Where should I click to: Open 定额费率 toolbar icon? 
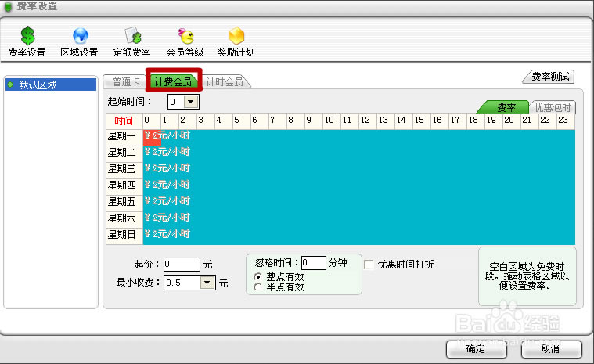click(132, 36)
